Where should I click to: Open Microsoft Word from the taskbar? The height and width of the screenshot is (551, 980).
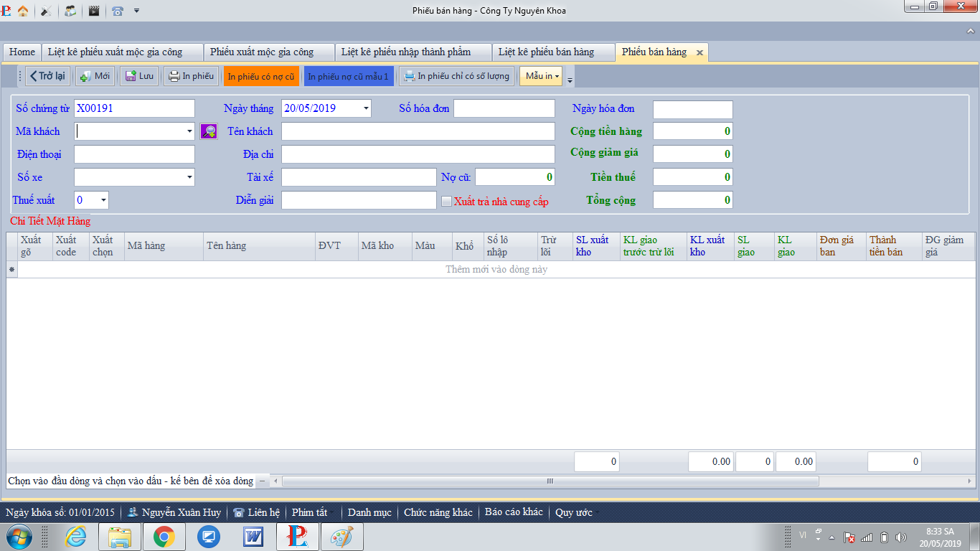254,536
